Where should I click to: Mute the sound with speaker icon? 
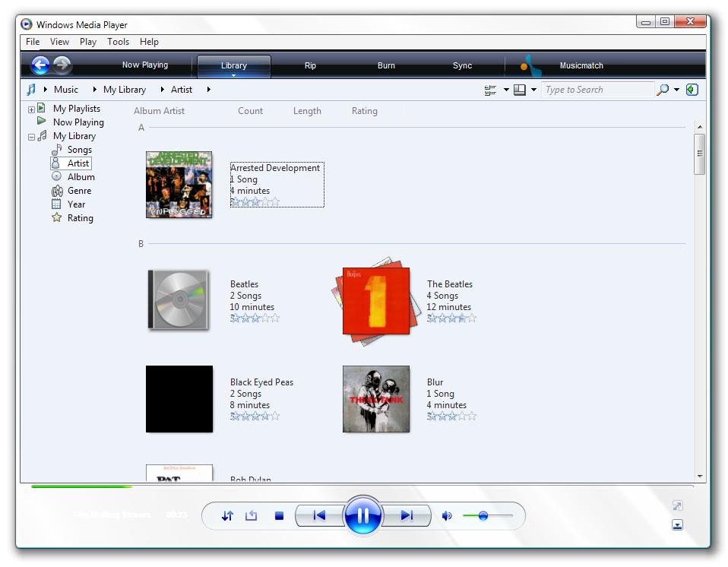pos(447,515)
